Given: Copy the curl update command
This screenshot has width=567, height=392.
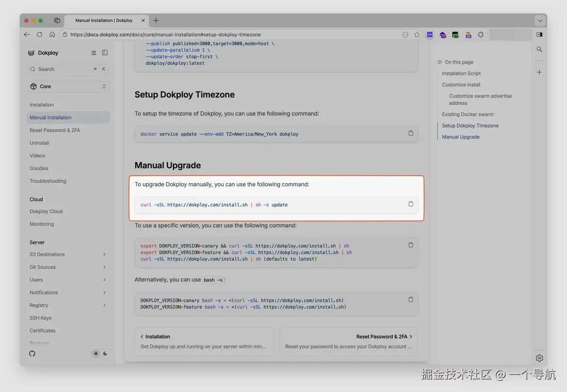Looking at the screenshot, I should click(x=411, y=204).
